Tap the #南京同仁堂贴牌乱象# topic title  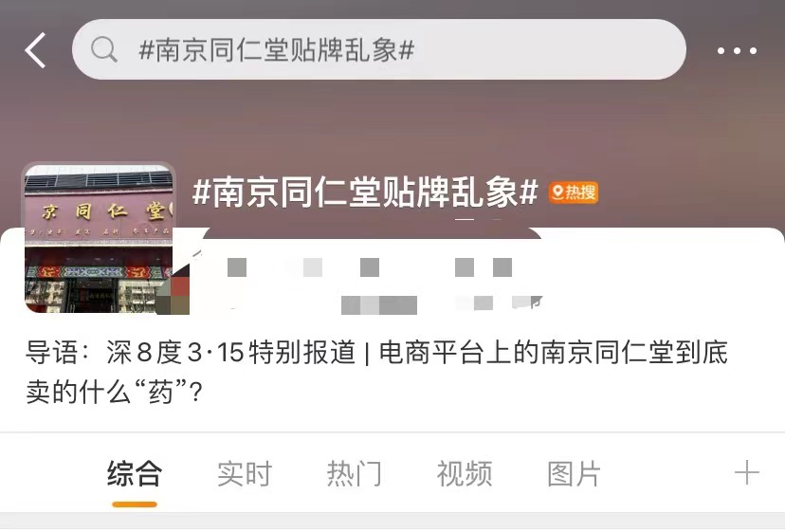365,193
